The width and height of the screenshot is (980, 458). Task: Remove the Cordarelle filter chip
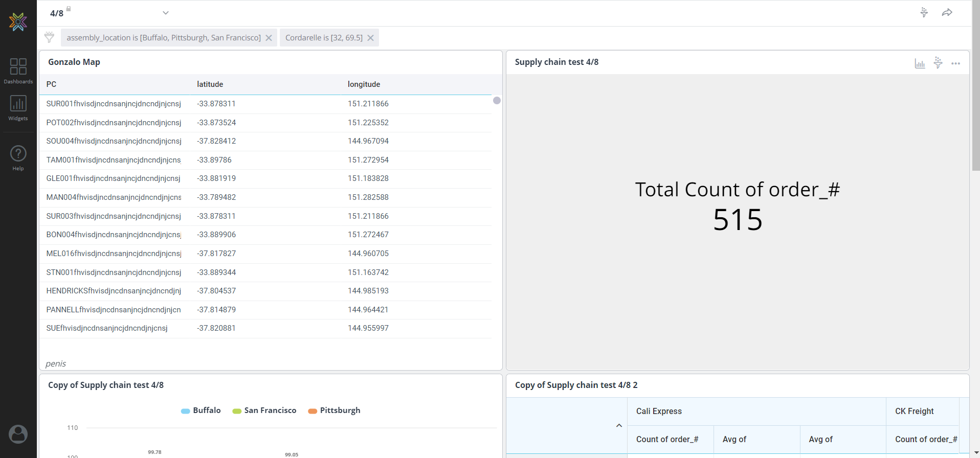370,38
